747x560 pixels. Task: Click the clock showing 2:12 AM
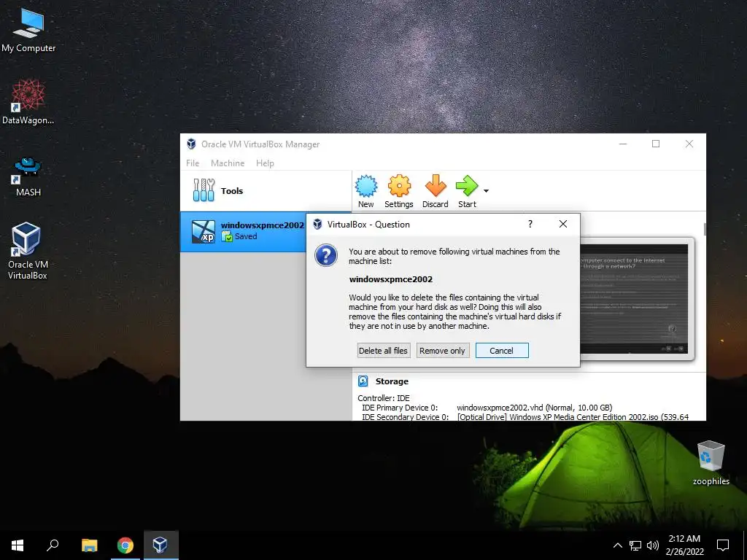pyautogui.click(x=684, y=545)
